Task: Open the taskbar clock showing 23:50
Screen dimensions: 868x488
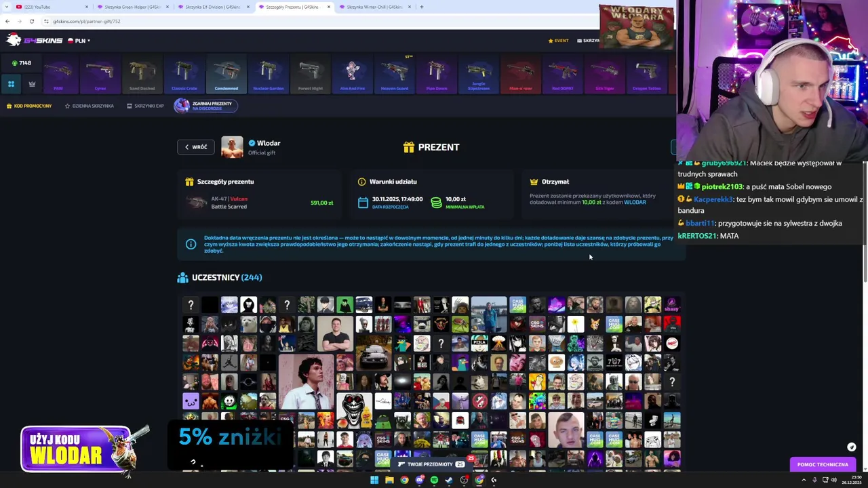Action: (x=851, y=480)
